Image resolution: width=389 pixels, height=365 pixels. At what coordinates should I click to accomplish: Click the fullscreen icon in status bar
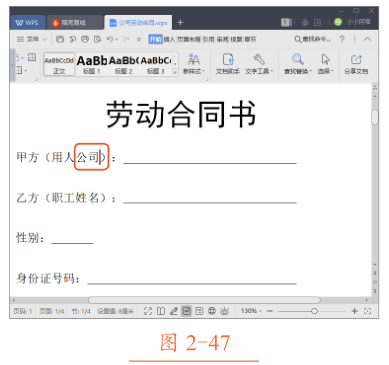(148, 311)
